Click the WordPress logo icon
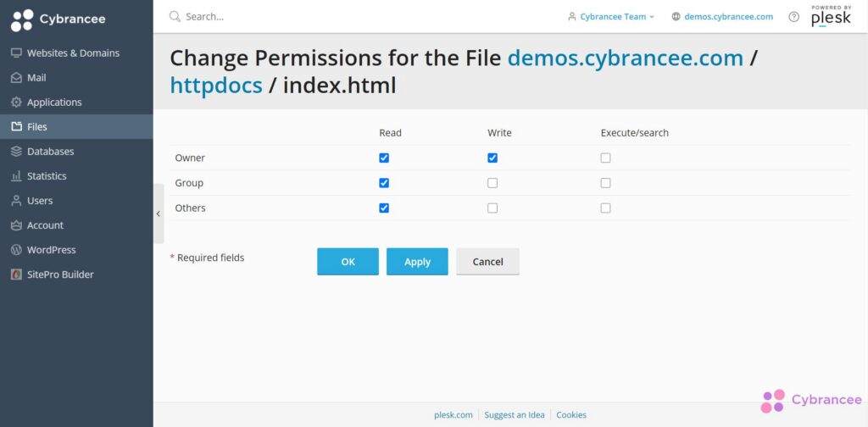The width and height of the screenshot is (868, 427). pyautogui.click(x=17, y=250)
